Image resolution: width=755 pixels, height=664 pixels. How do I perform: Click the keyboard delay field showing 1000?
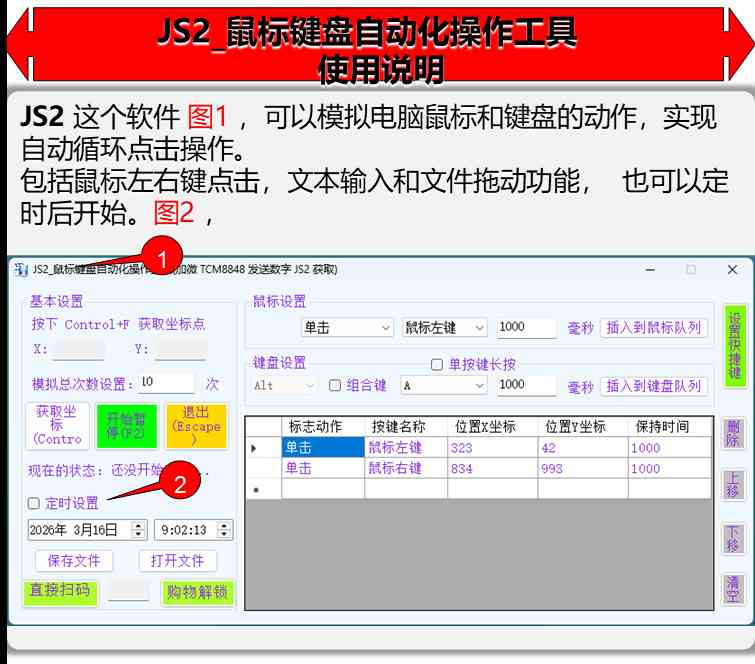[526, 385]
